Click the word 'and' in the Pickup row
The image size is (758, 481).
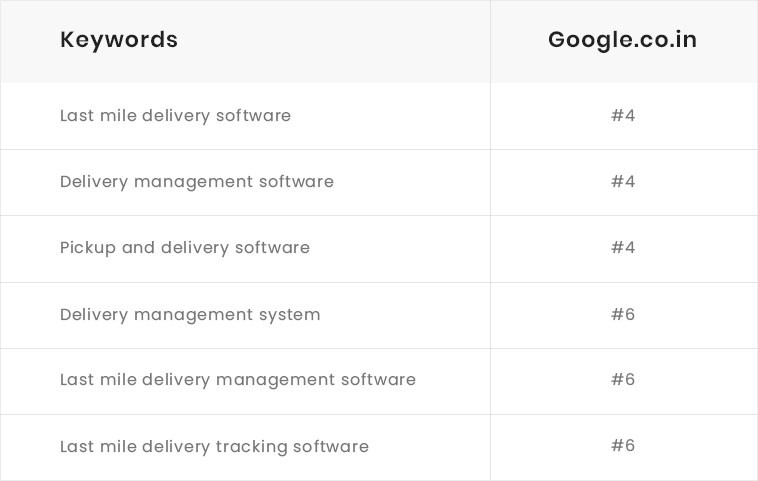point(138,248)
